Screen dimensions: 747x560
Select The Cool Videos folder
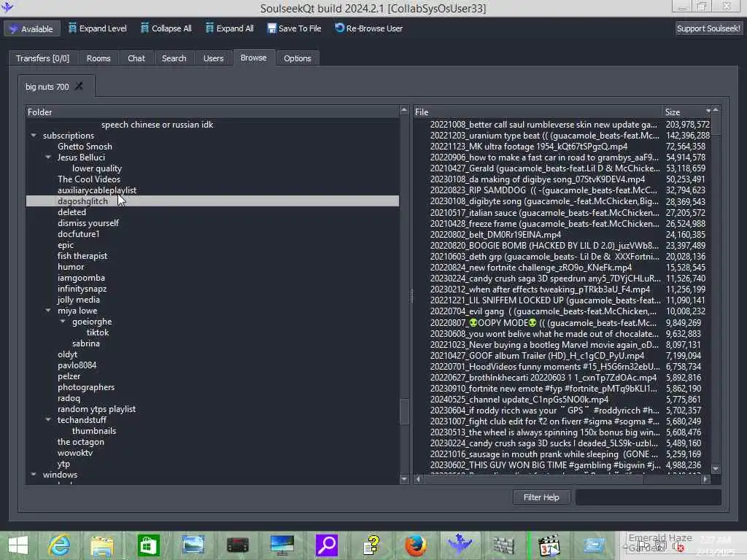click(x=89, y=179)
